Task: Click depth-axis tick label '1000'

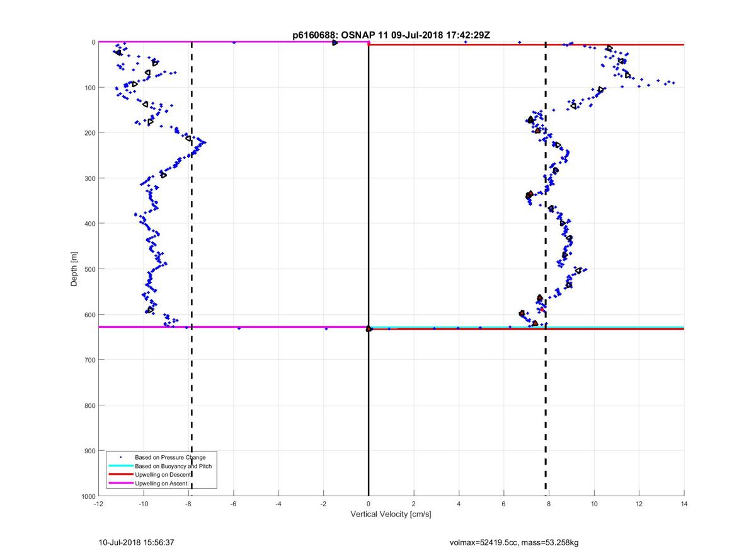Action: pos(88,496)
